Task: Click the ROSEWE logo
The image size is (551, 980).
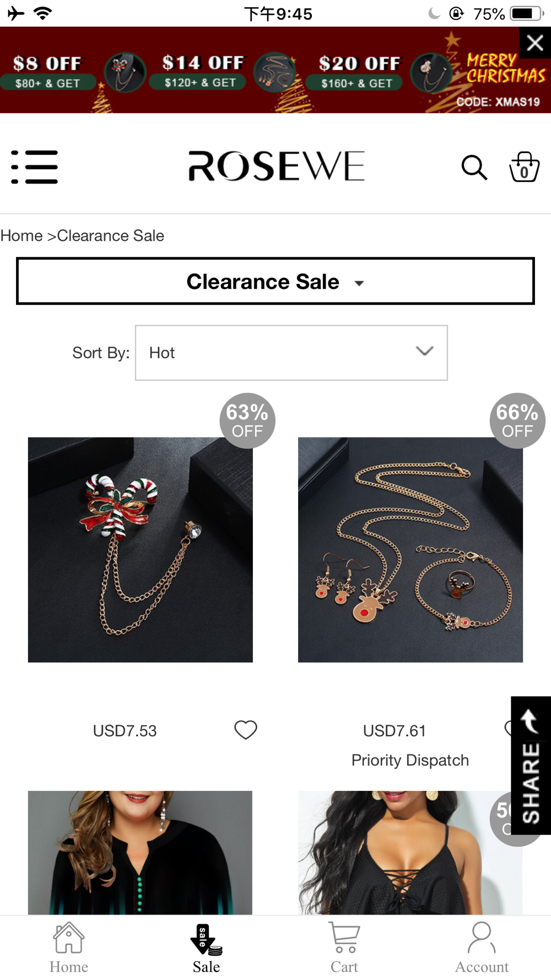Action: 276,166
